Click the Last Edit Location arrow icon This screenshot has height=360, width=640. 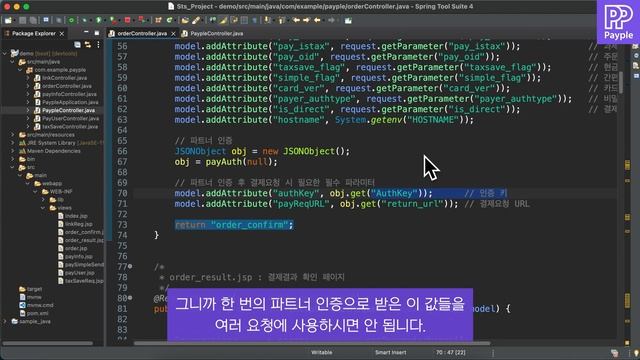[317, 20]
